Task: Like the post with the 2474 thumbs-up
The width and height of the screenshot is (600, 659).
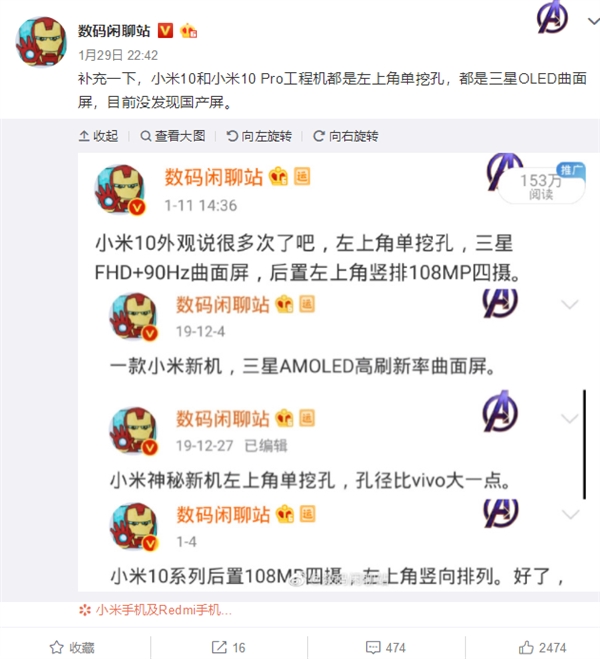Action: (x=542, y=648)
